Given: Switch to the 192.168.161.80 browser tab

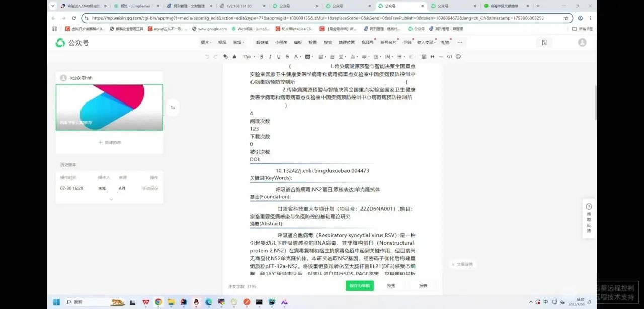Looking at the screenshot, I should click(242, 6).
